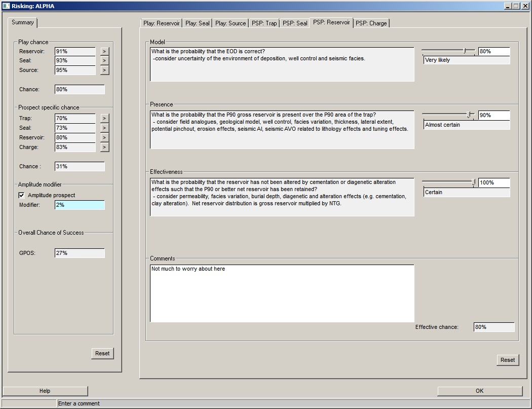
Task: Reset the summary panel values
Action: (x=102, y=353)
